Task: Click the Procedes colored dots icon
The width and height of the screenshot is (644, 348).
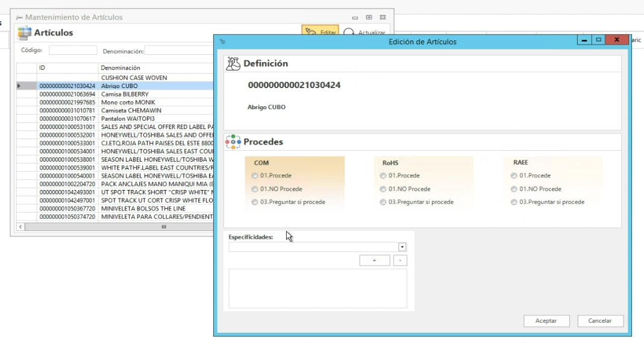Action: [x=233, y=142]
